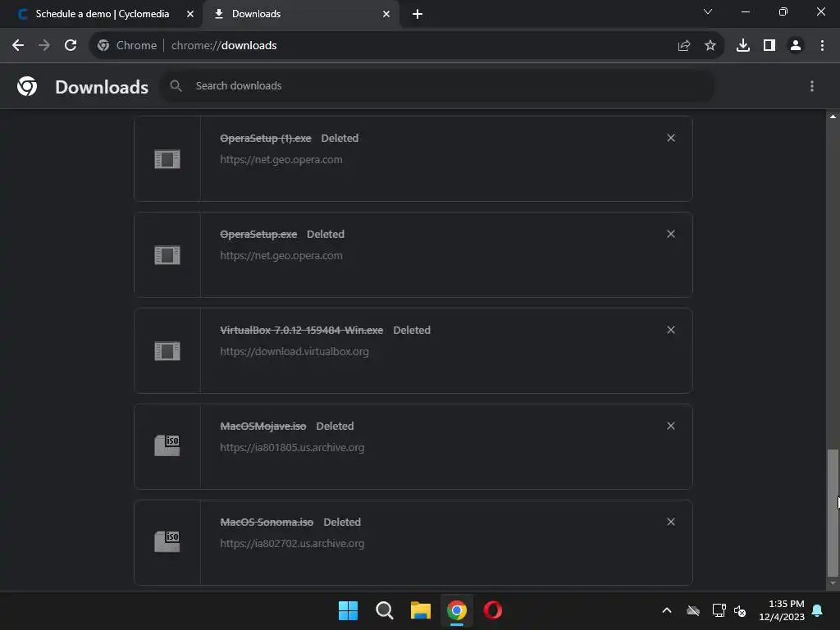Open the tab search dropdown chevron
This screenshot has width=840, height=630.
[708, 11]
